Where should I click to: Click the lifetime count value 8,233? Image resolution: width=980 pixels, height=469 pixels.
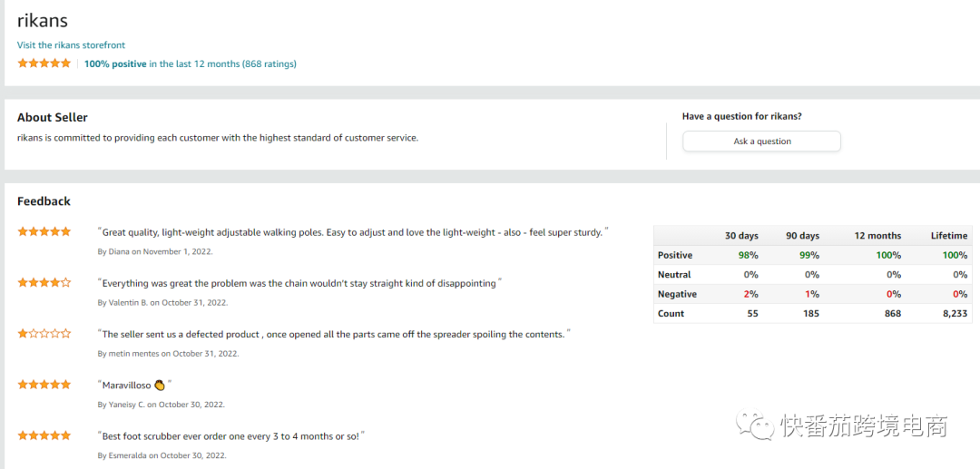[953, 314]
